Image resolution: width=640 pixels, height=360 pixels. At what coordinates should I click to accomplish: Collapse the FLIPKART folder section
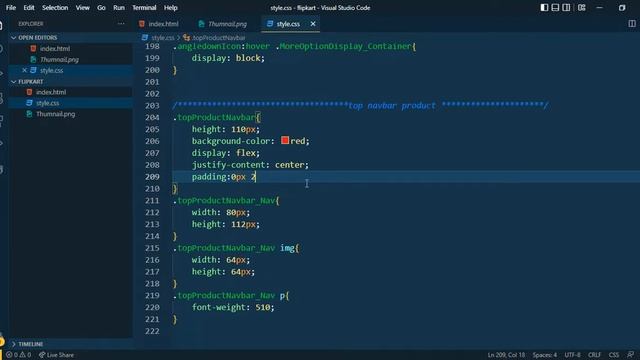(x=31, y=82)
